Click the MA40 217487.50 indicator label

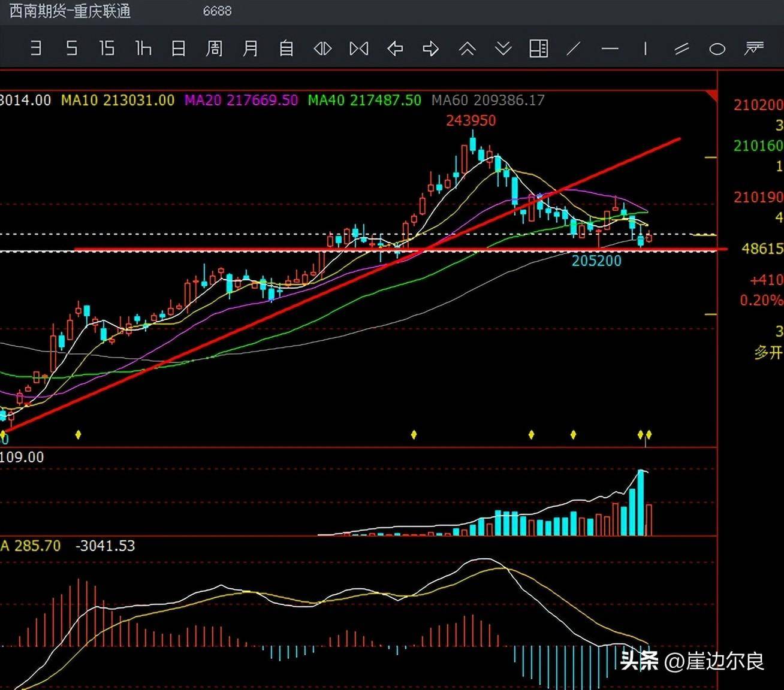364,100
